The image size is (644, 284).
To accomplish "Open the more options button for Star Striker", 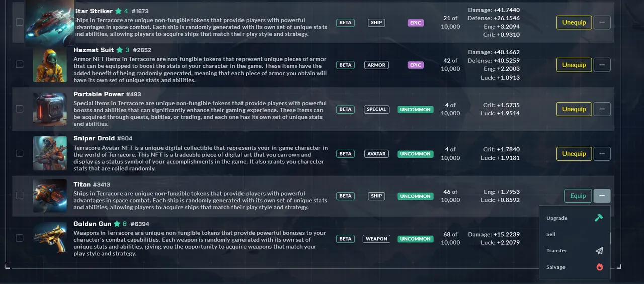I will [602, 22].
